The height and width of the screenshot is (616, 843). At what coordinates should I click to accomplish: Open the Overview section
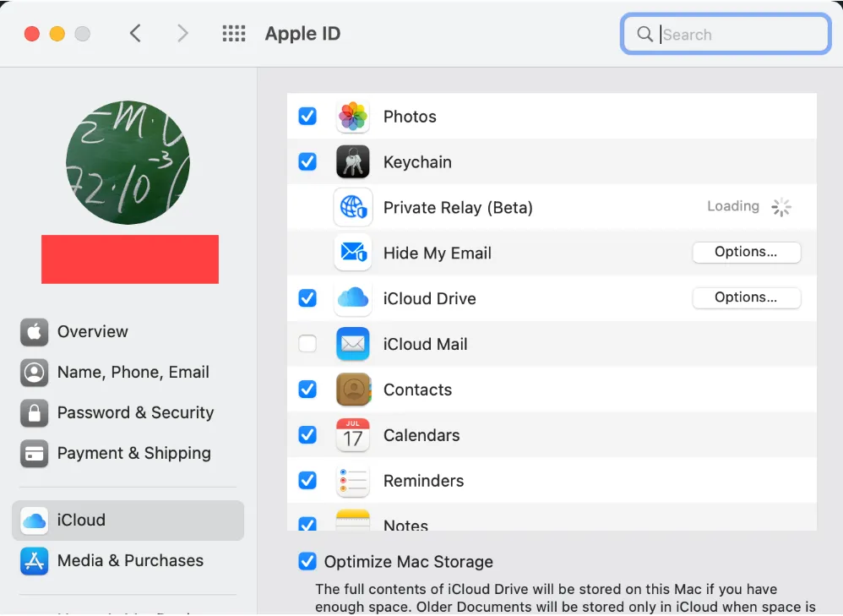point(128,332)
